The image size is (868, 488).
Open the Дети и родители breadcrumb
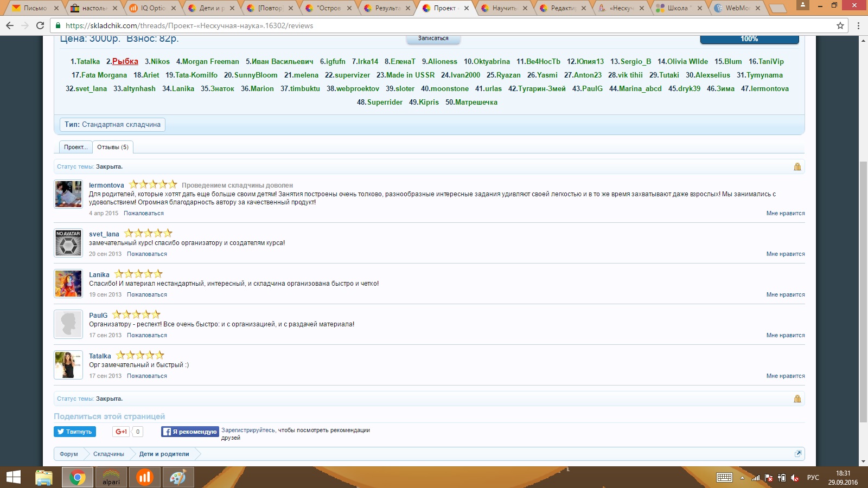click(164, 454)
